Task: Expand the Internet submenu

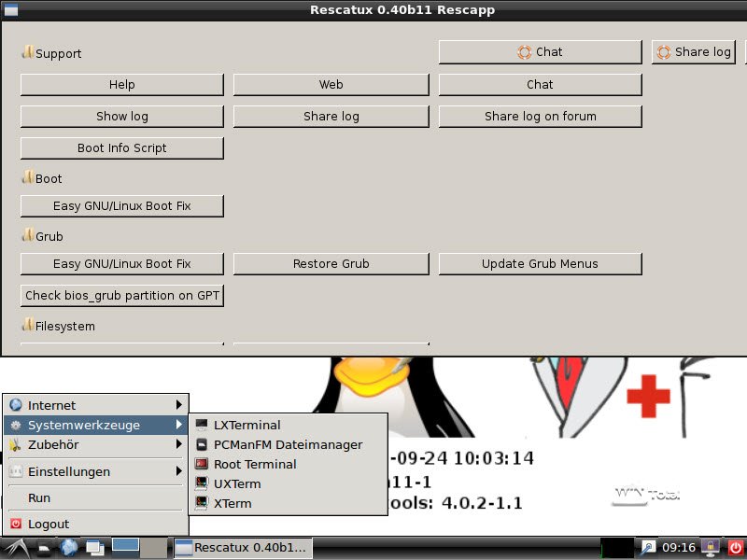Action: (x=95, y=405)
